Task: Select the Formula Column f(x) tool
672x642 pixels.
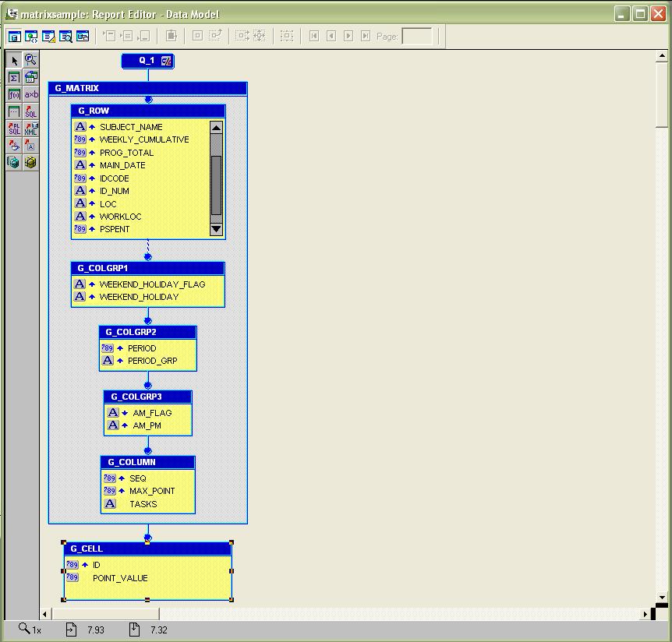Action: click(14, 94)
